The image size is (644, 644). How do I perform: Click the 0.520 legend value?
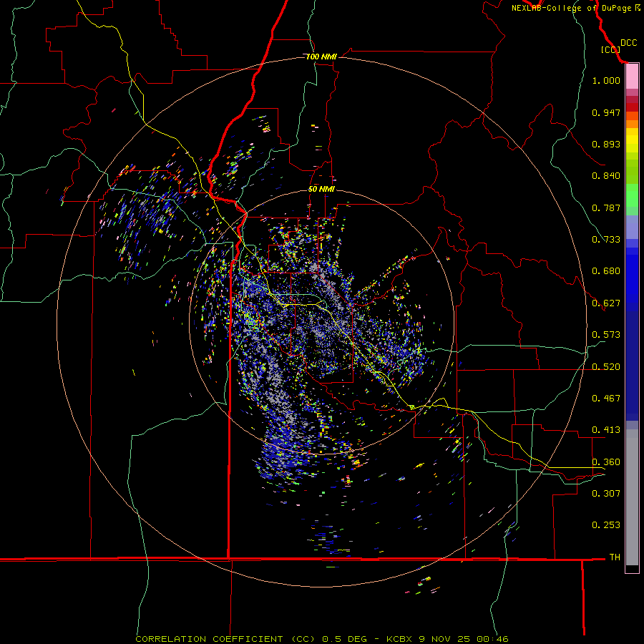click(x=606, y=367)
